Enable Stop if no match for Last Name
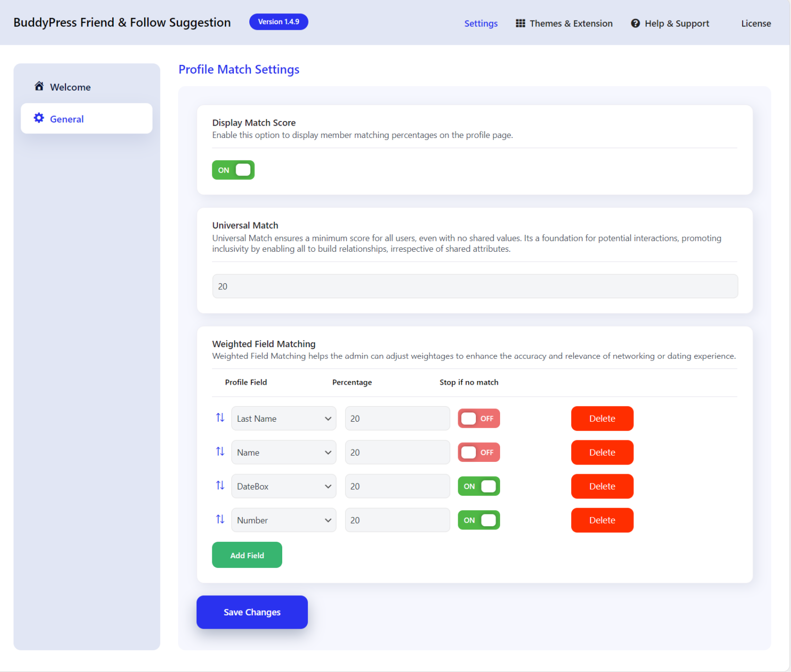791x672 pixels. click(478, 418)
